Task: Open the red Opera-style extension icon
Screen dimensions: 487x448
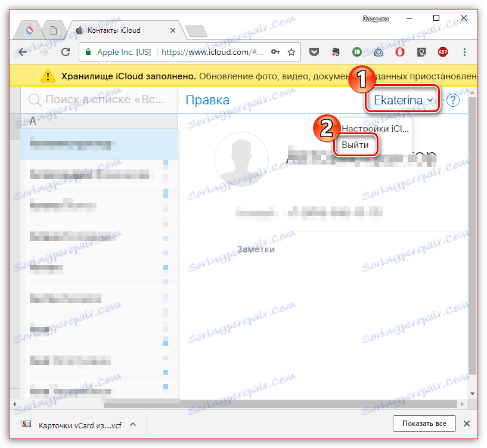Action: click(x=400, y=52)
